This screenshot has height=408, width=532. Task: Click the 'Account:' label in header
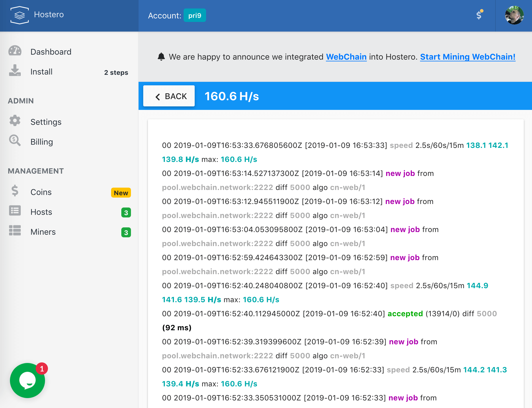pos(165,15)
